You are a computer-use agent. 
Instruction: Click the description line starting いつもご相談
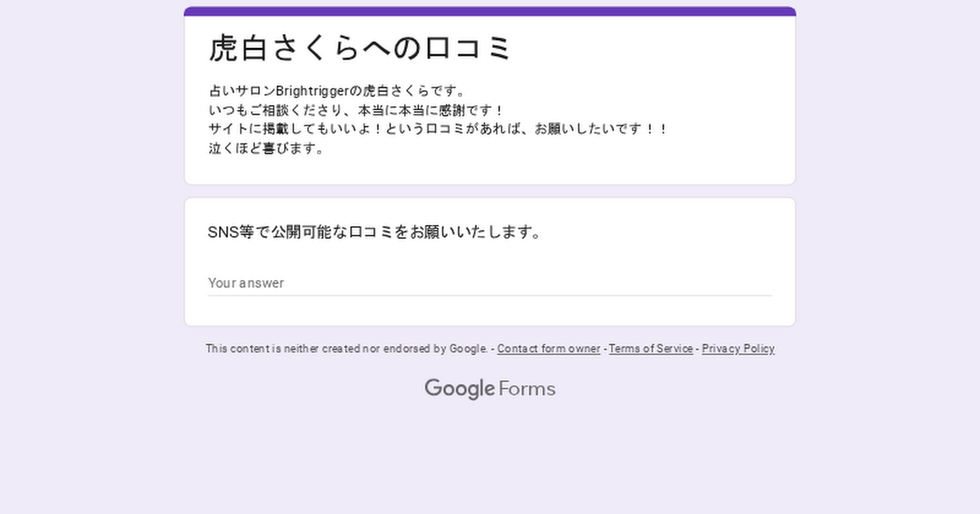[x=357, y=110]
